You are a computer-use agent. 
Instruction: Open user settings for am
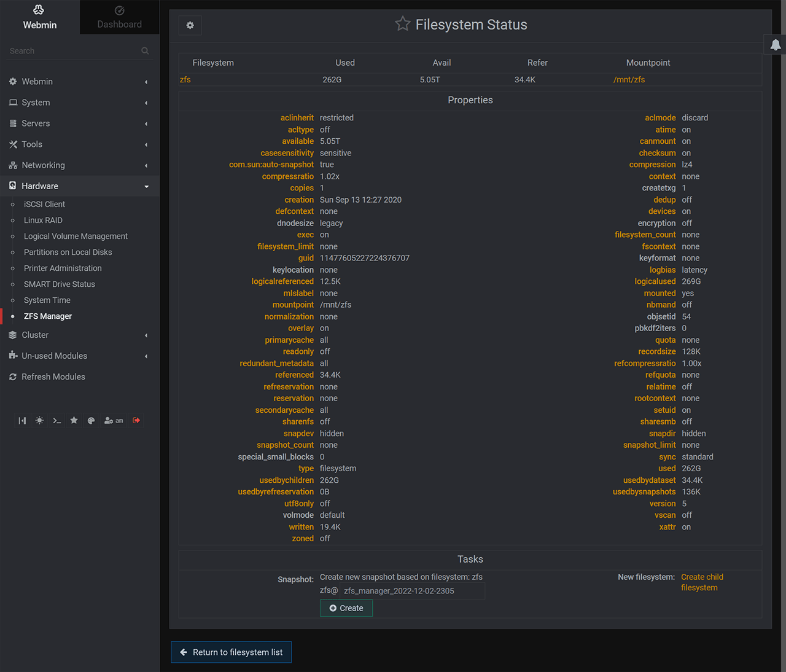coord(114,421)
